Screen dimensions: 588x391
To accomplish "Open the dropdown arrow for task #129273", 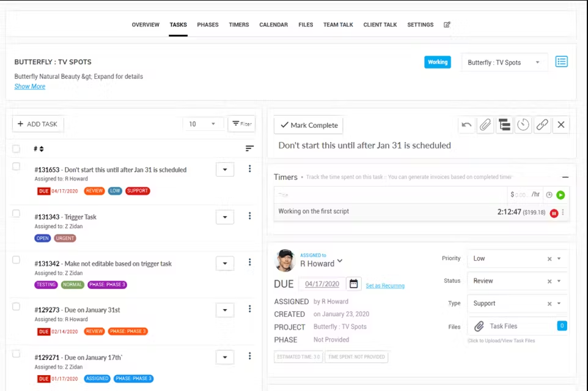I will (x=224, y=310).
